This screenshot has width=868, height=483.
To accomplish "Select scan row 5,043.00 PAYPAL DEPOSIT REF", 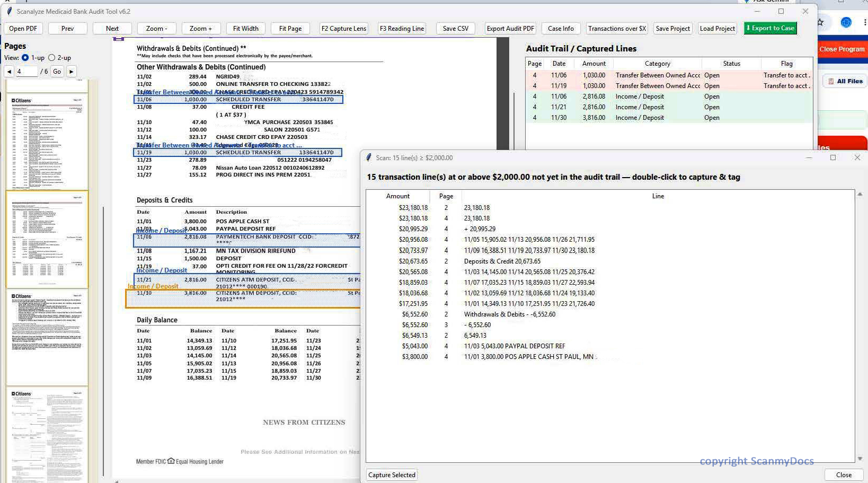I will coord(609,346).
